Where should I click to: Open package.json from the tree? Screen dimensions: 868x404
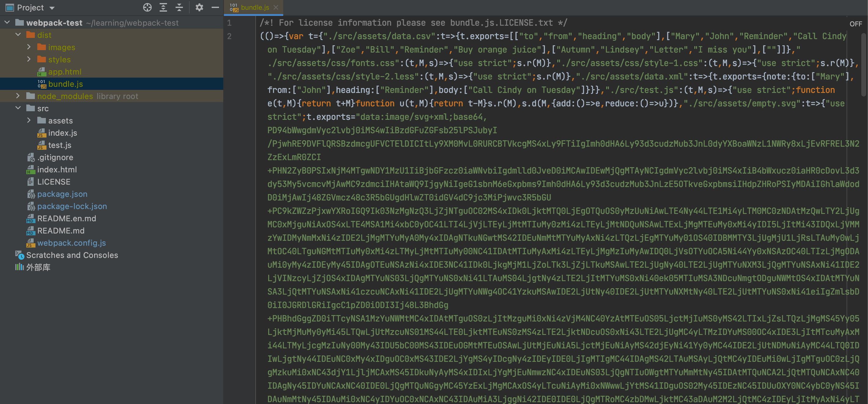pyautogui.click(x=62, y=194)
